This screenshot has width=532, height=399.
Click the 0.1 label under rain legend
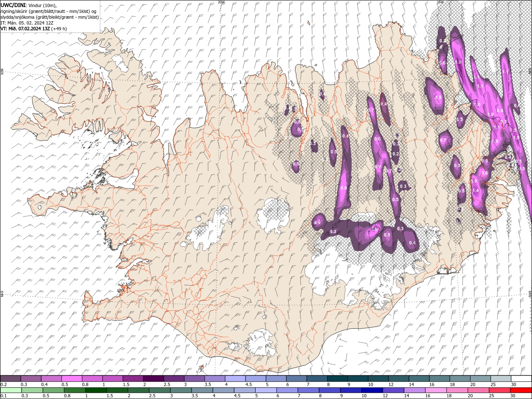click(3, 396)
